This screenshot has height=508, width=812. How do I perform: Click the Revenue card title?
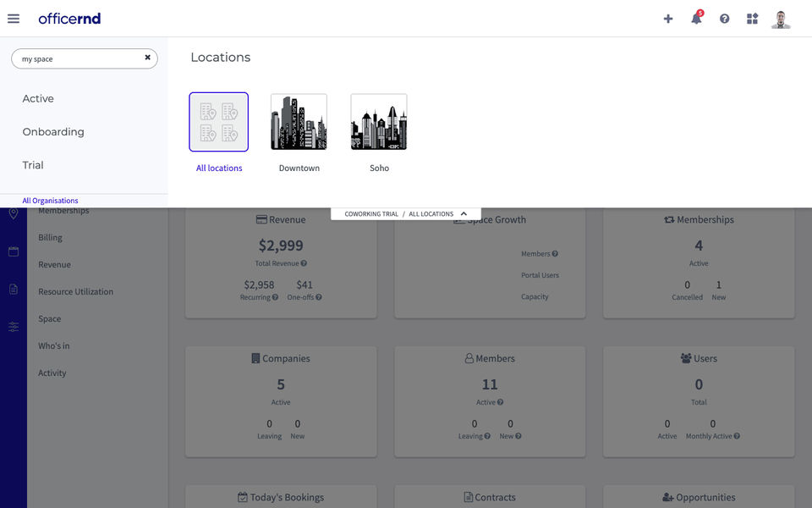pyautogui.click(x=288, y=220)
